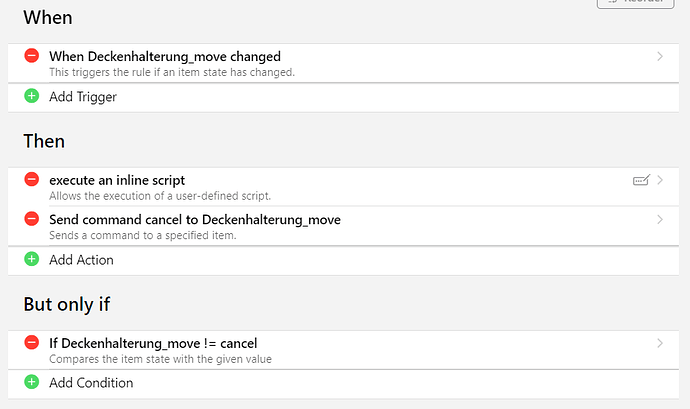The width and height of the screenshot is (690, 409).
Task: Click the Add Trigger text
Action: [x=83, y=97]
